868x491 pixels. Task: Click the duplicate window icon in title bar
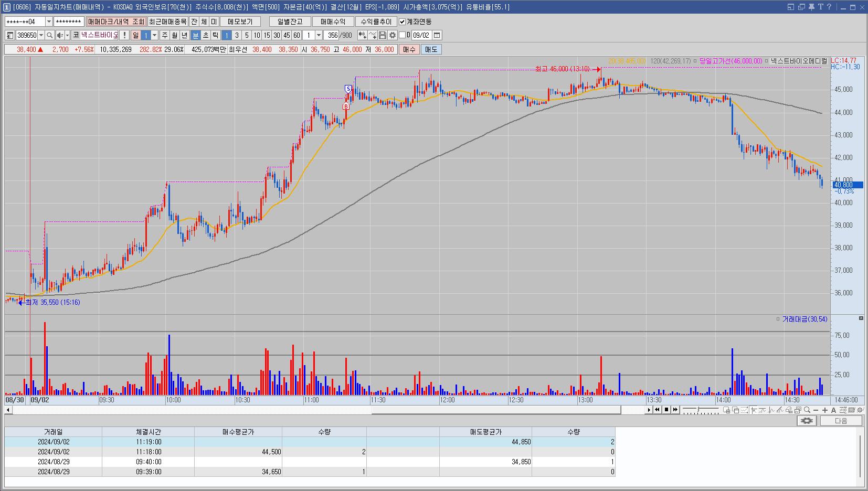(801, 7)
